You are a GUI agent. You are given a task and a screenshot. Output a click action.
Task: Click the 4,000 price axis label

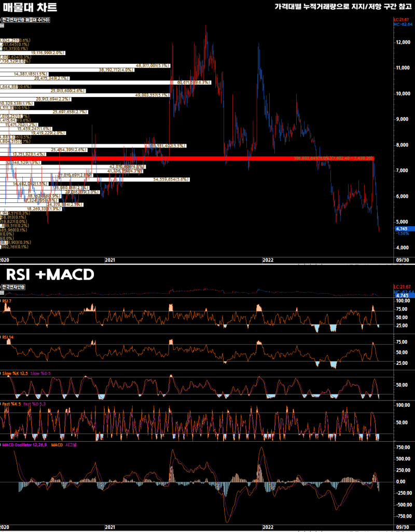click(403, 248)
